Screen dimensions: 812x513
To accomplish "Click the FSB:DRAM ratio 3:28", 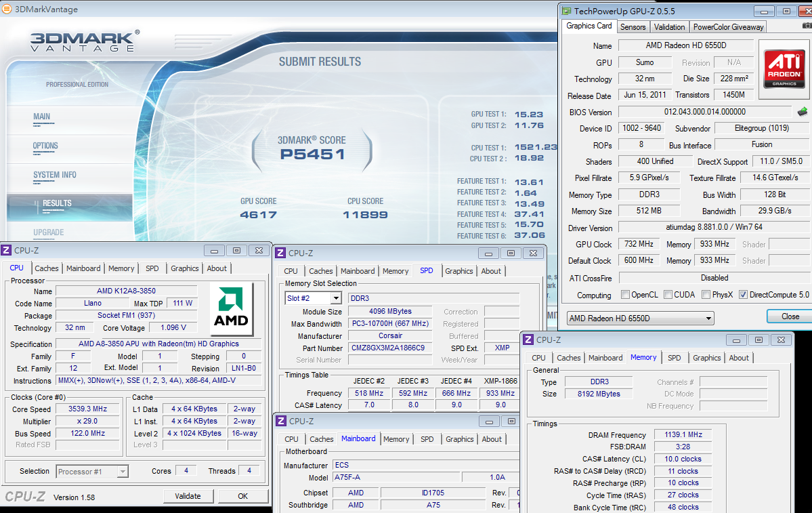I will pos(683,447).
